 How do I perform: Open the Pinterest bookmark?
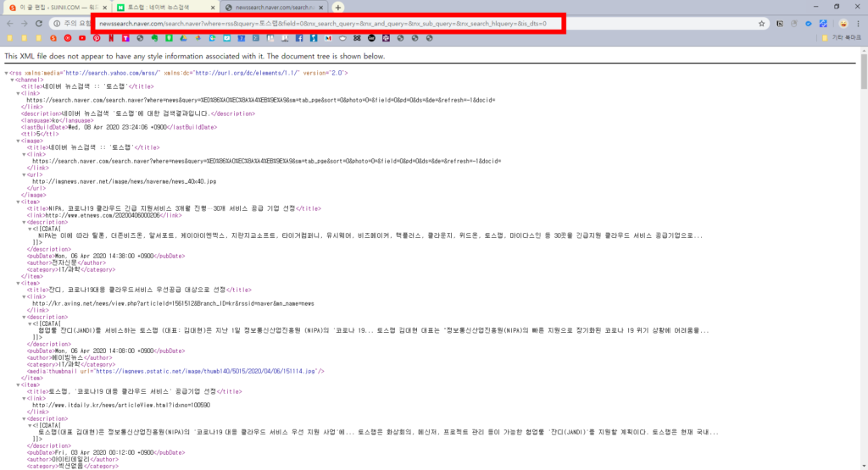click(97, 38)
